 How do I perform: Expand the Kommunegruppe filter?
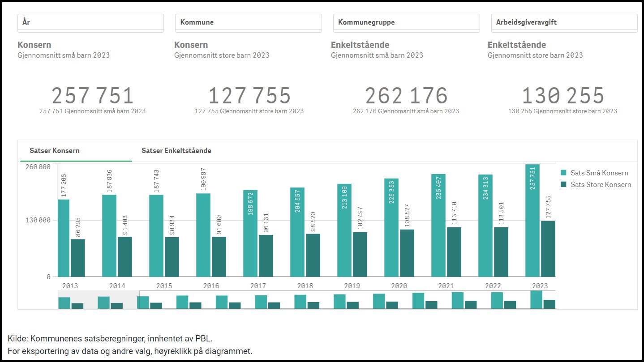pyautogui.click(x=406, y=22)
